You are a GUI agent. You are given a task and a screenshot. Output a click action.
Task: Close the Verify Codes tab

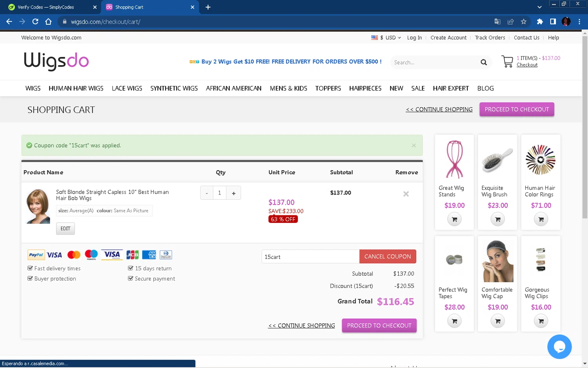coord(95,7)
